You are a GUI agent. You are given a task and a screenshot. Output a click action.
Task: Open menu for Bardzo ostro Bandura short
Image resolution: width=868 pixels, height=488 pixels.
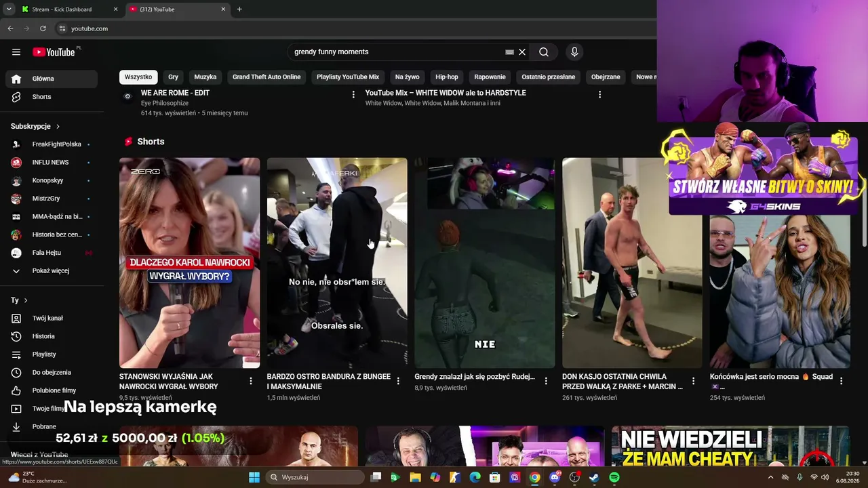398,381
